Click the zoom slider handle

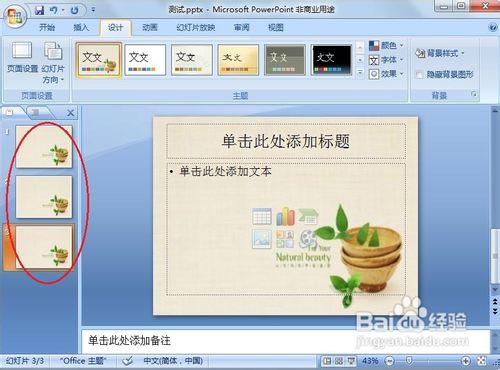[x=409, y=361]
